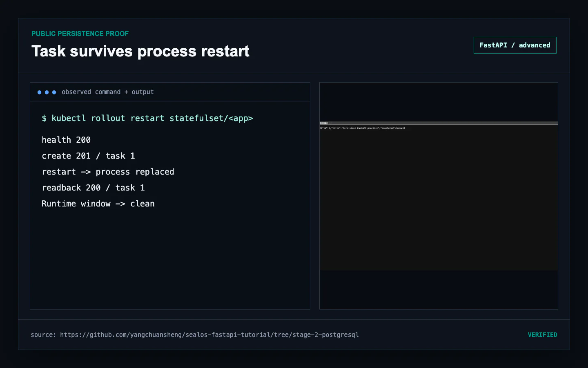
Task: Click the FastAPI / advanced badge
Action: pos(515,45)
